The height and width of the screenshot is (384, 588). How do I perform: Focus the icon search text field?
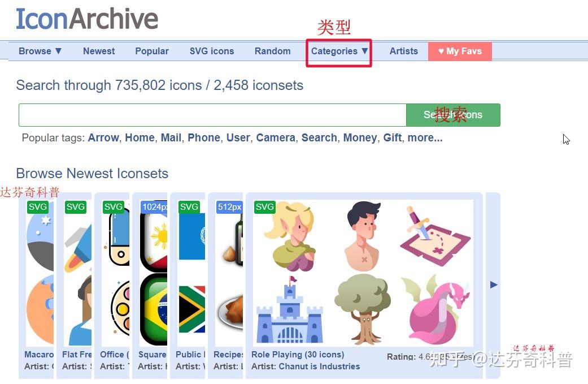click(212, 115)
